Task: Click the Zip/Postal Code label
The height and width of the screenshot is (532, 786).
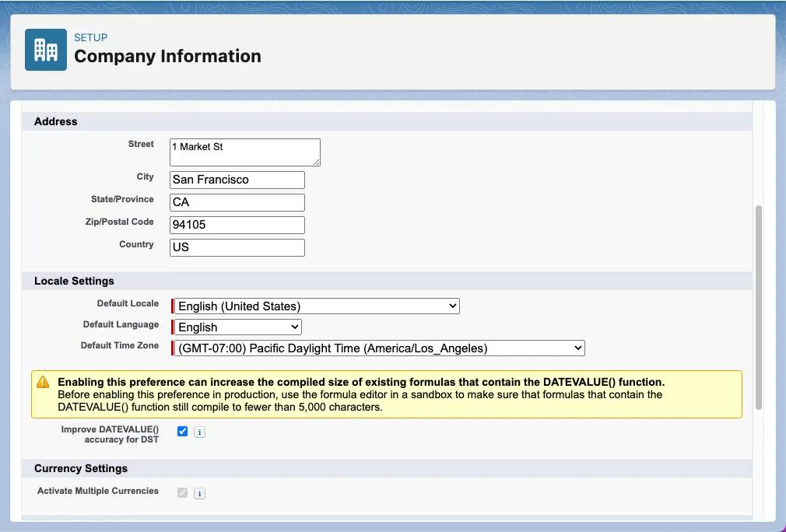Action: click(119, 222)
